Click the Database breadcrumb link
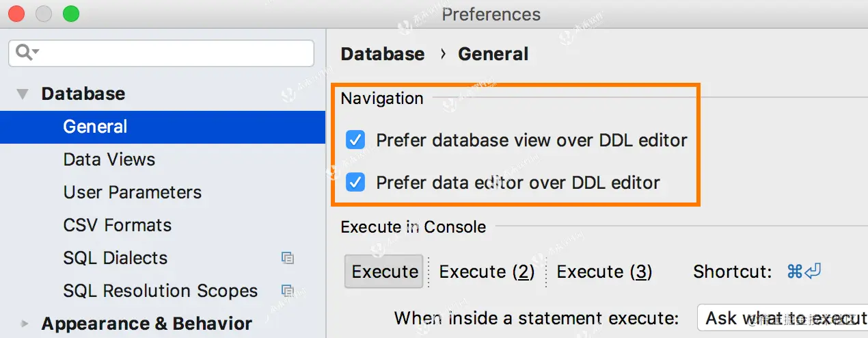Image resolution: width=868 pixels, height=338 pixels. (383, 54)
